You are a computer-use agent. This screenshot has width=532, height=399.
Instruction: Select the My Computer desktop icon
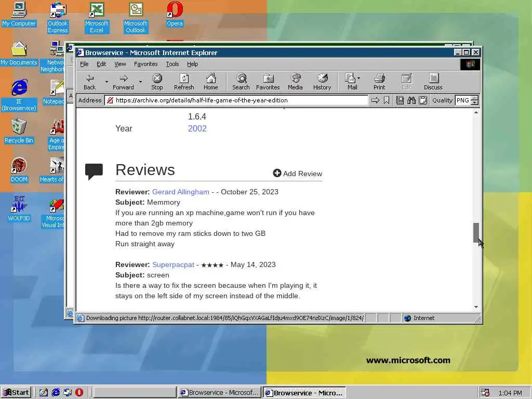pos(19,15)
